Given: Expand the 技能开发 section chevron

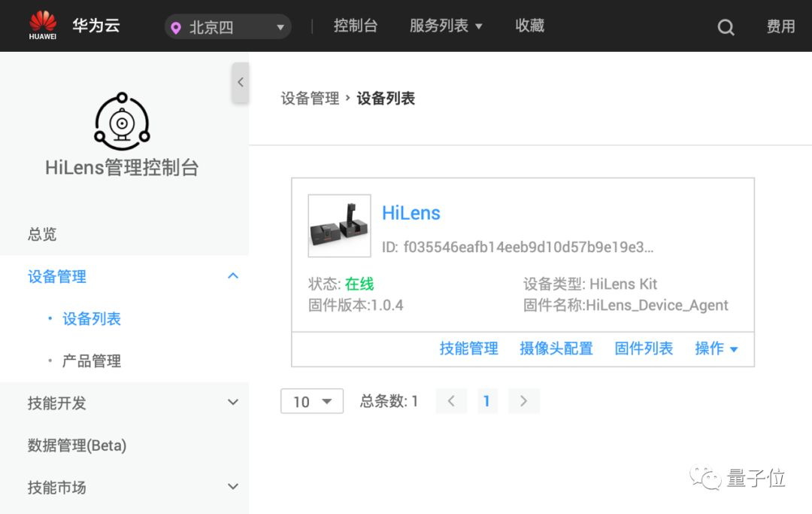Looking at the screenshot, I should coord(233,402).
